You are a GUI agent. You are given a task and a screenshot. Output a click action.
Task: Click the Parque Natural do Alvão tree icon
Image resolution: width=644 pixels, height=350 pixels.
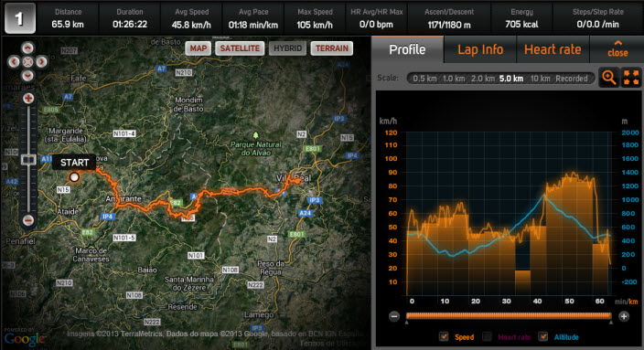[256, 135]
